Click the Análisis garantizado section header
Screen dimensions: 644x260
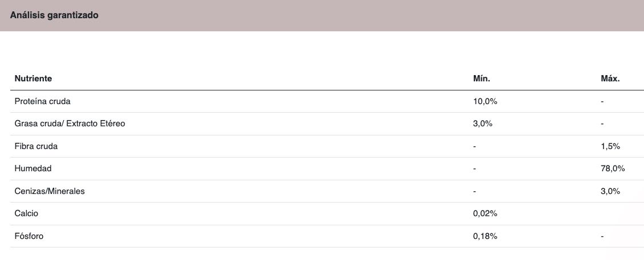(54, 15)
